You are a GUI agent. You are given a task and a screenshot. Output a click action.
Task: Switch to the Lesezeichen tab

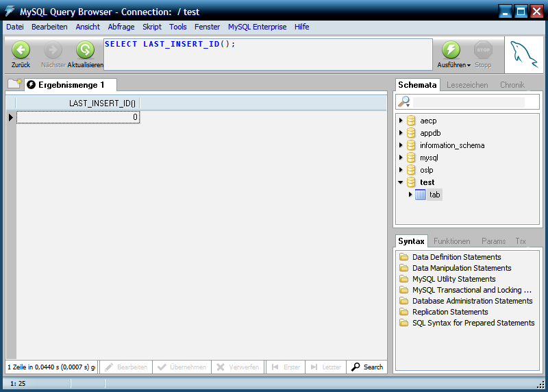(467, 85)
